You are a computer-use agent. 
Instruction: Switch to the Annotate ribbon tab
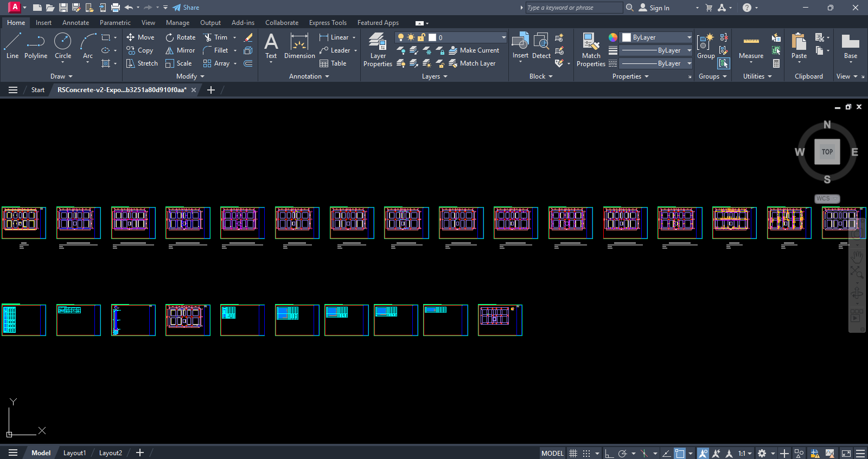[x=75, y=23]
